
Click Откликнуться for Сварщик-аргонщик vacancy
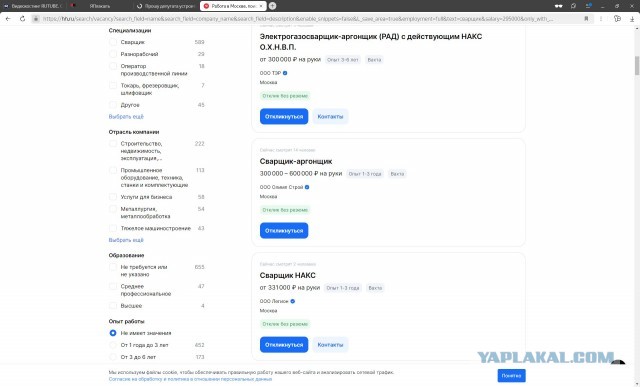tap(284, 231)
